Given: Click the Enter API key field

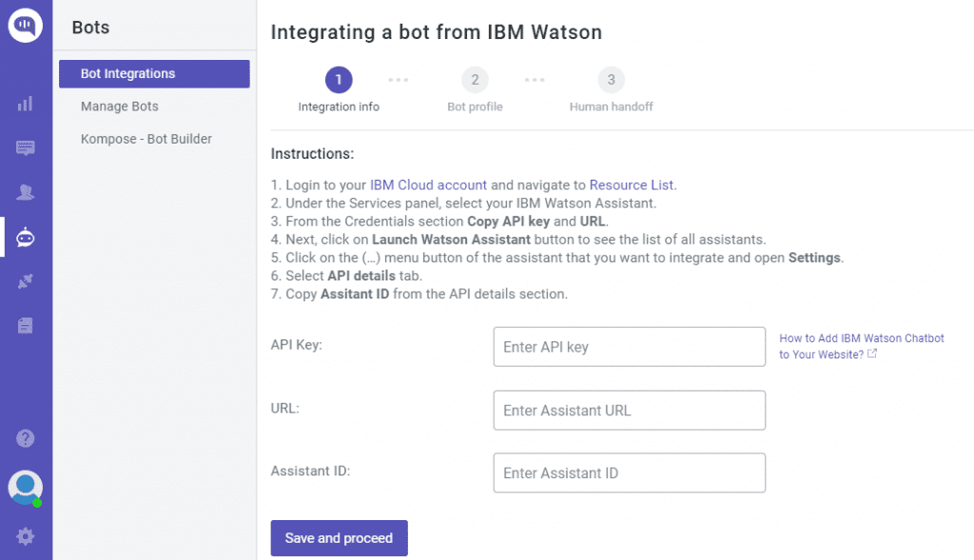Looking at the screenshot, I should click(630, 347).
